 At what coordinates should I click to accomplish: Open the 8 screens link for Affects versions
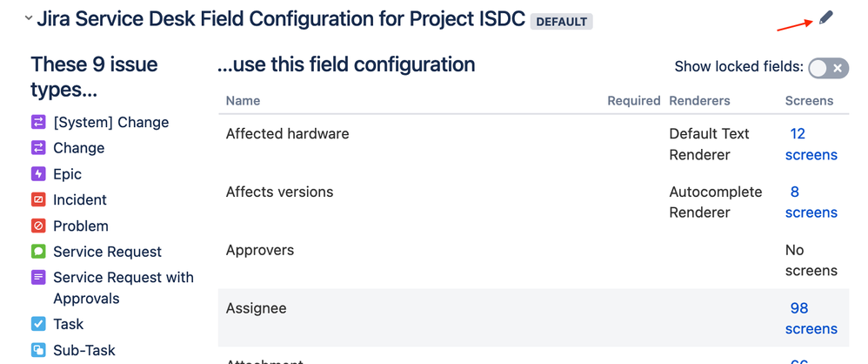coord(811,202)
